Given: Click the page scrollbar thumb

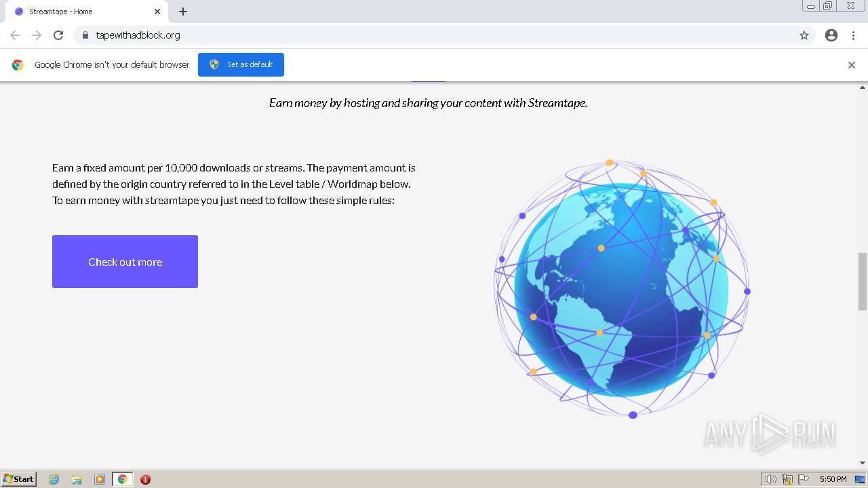Looking at the screenshot, I should pyautogui.click(x=863, y=281).
